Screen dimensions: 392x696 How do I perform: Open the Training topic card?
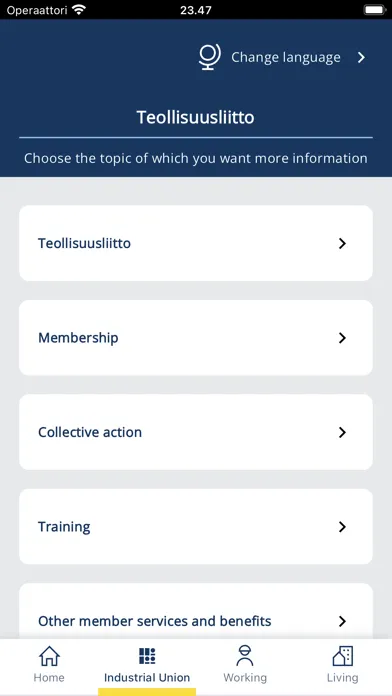click(196, 527)
